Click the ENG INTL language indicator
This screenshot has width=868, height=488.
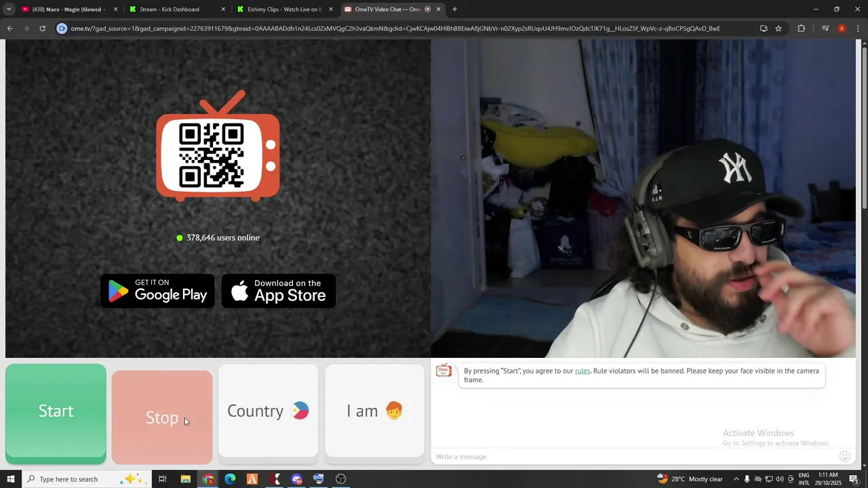[804, 479]
